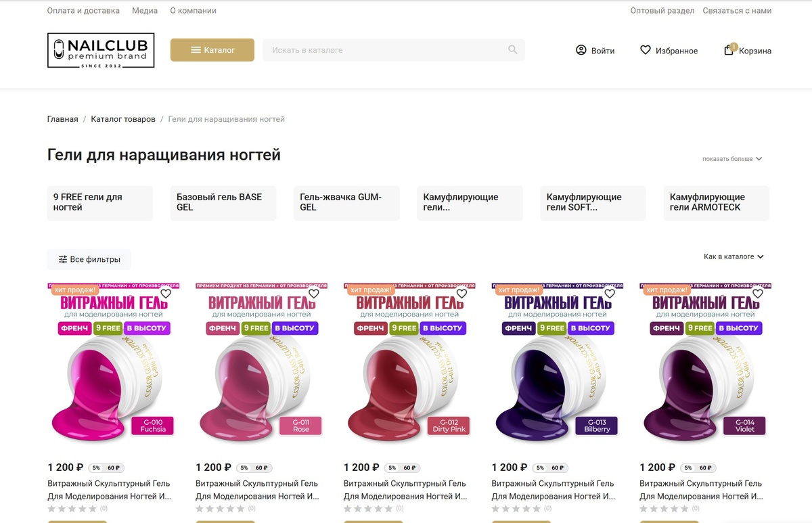Open О компании page
Viewport: 812px width, 523px height.
(x=194, y=11)
